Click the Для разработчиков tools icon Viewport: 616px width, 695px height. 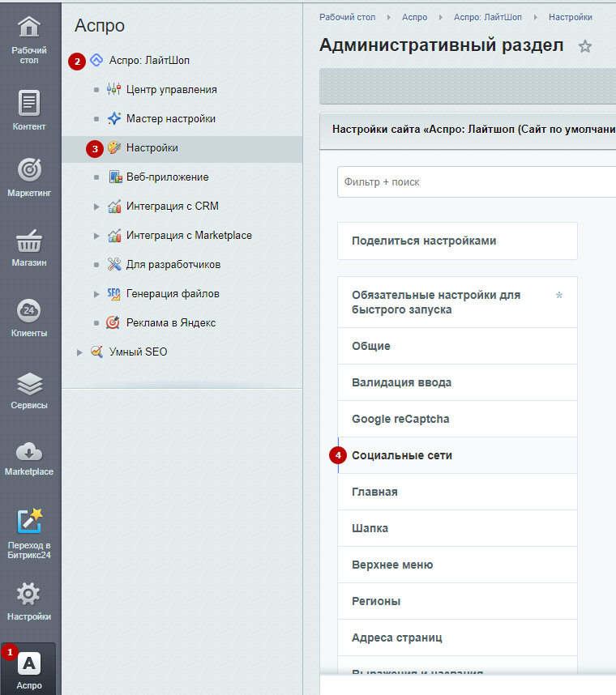pyautogui.click(x=114, y=265)
